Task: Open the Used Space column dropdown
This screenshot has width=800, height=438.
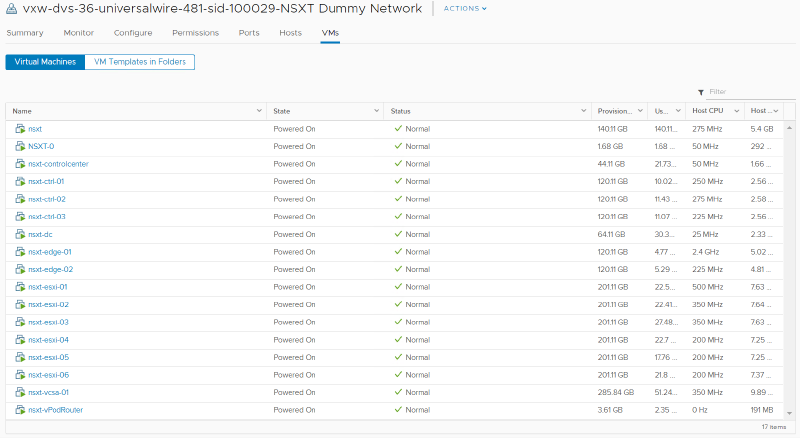Action: 678,111
